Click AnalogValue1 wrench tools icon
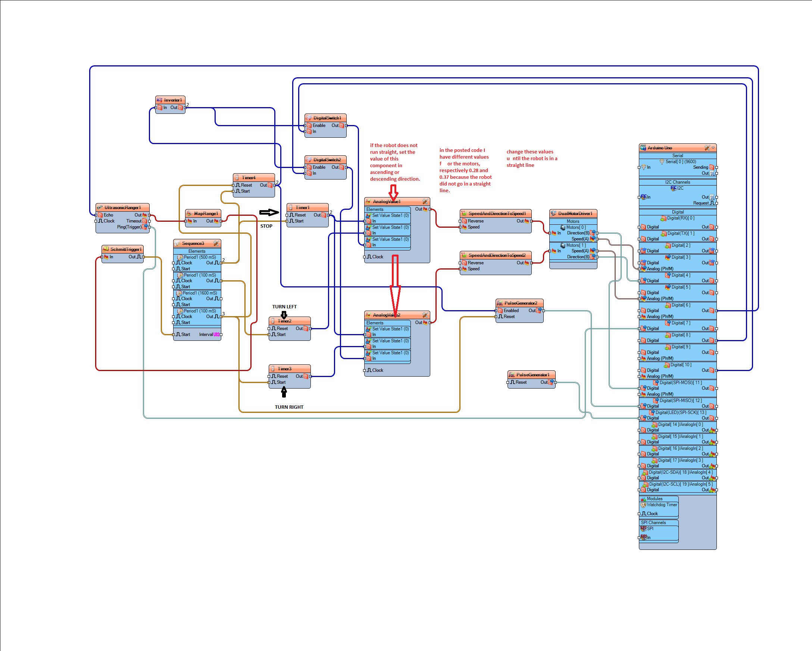This screenshot has width=812, height=651. (425, 202)
